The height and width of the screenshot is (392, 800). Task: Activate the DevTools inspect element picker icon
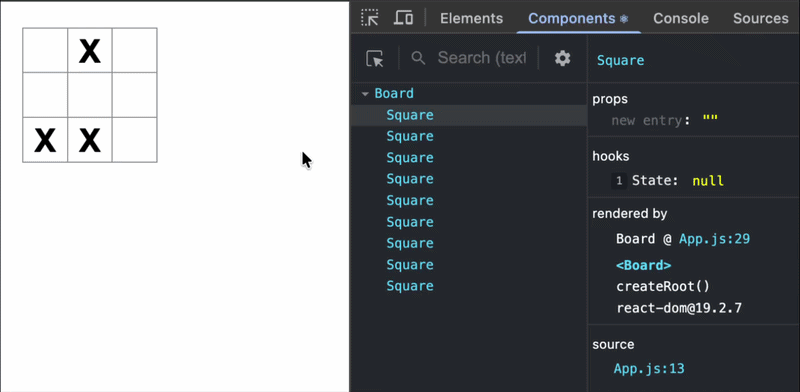[x=370, y=18]
